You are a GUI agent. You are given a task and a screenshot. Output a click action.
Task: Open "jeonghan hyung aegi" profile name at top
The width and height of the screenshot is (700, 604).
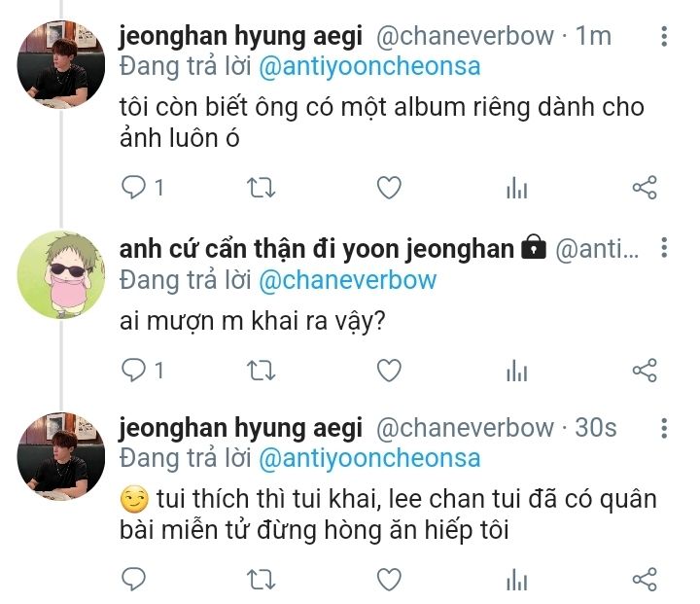(x=241, y=36)
